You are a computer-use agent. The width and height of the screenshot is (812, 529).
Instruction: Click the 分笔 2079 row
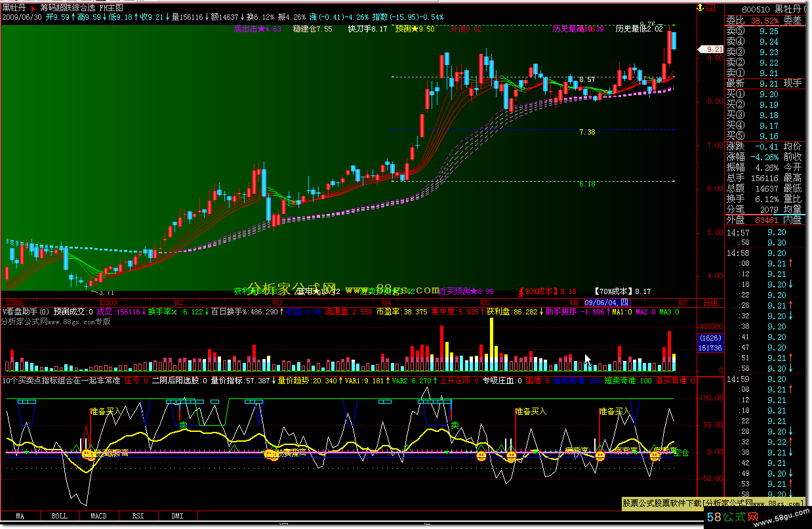click(753, 209)
